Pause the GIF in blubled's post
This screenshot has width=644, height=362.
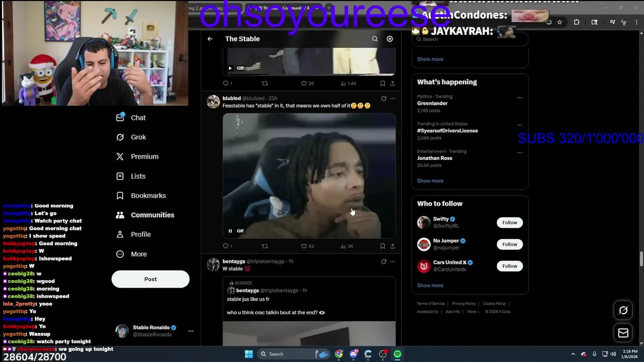pos(230,231)
